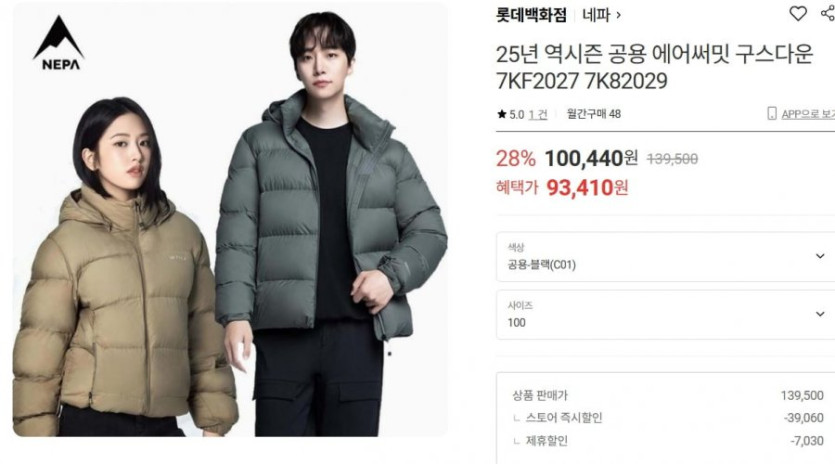This screenshot has width=835, height=464.
Task: Open the 네파 brand page
Action: pos(596,15)
